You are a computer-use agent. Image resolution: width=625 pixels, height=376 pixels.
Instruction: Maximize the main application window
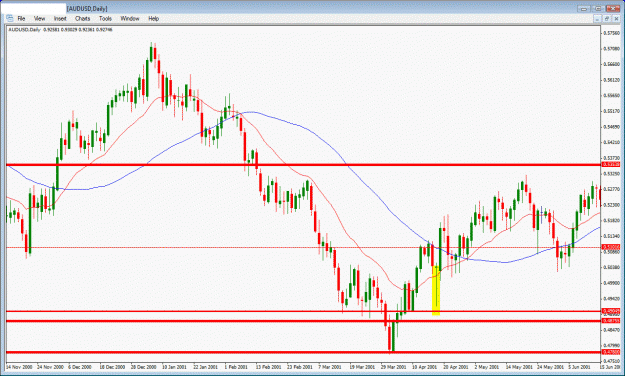pyautogui.click(x=598, y=8)
